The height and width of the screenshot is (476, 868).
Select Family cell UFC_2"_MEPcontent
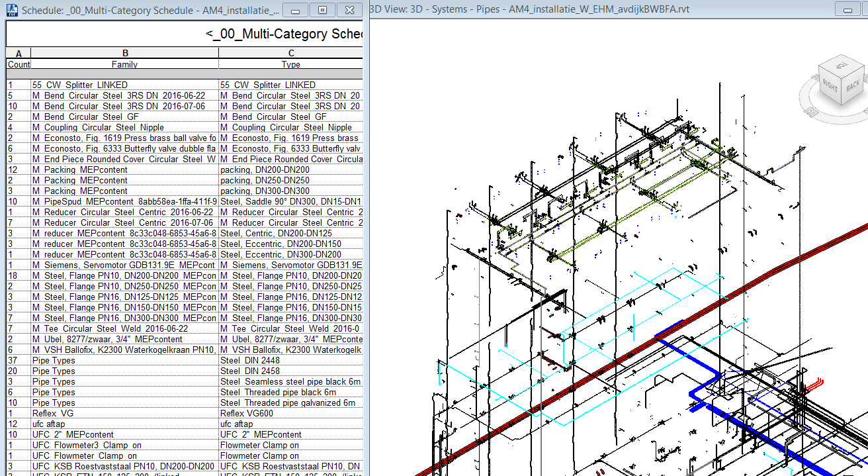[124, 434]
